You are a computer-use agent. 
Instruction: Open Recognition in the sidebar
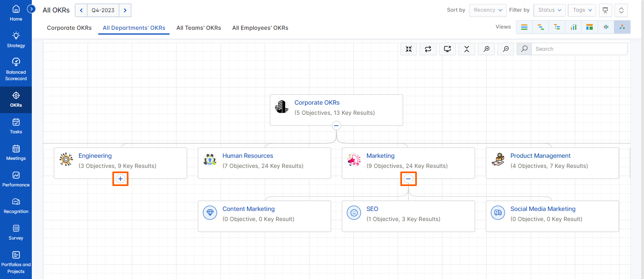pos(16,206)
